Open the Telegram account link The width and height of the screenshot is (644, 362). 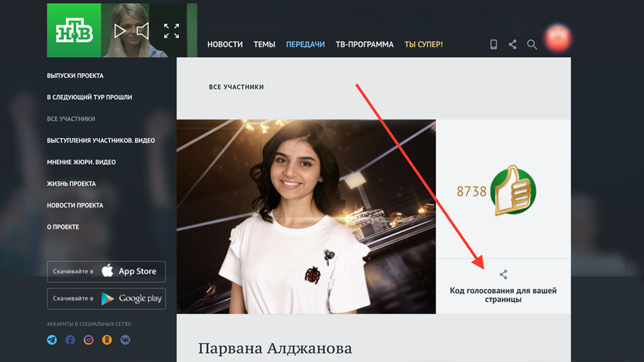(52, 340)
